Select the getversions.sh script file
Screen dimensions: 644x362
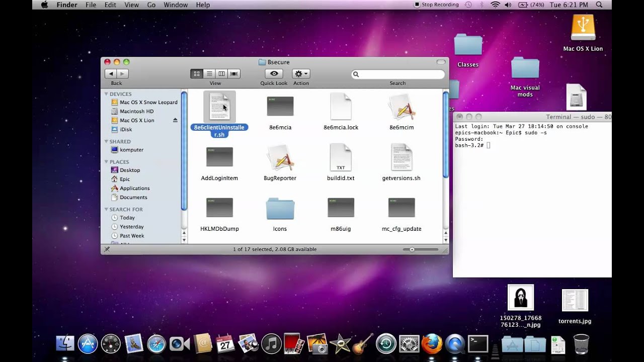pos(401,158)
